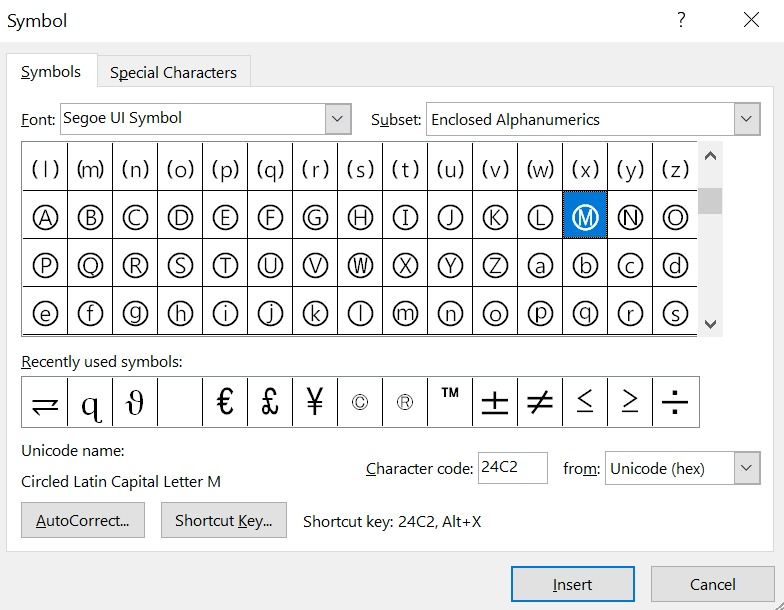Image resolution: width=784 pixels, height=610 pixels.
Task: Select the parenthesized (z) symbol
Action: pyautogui.click(x=675, y=169)
